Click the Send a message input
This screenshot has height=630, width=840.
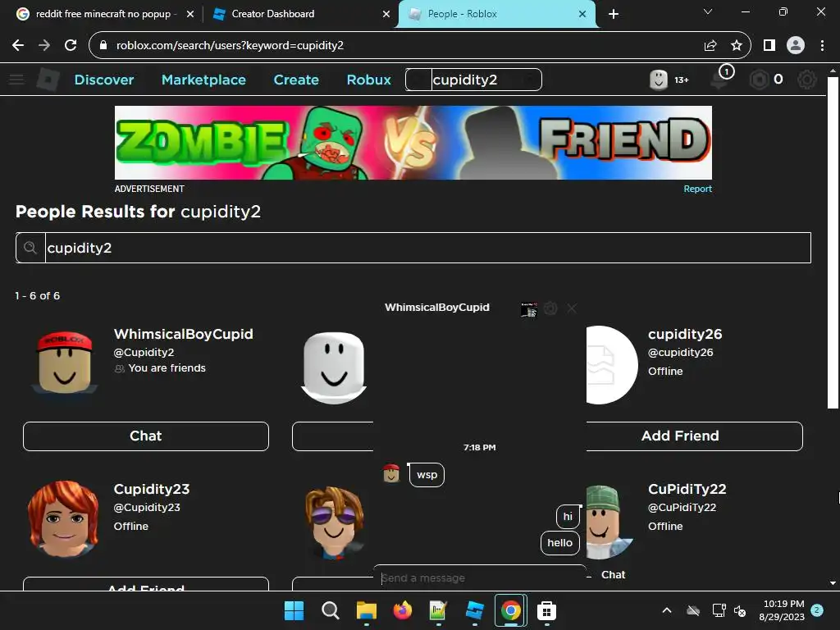479,578
